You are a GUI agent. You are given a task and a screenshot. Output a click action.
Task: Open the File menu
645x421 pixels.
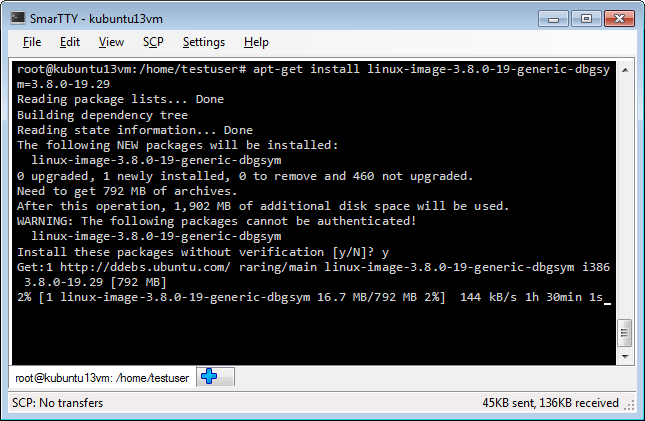pos(32,42)
